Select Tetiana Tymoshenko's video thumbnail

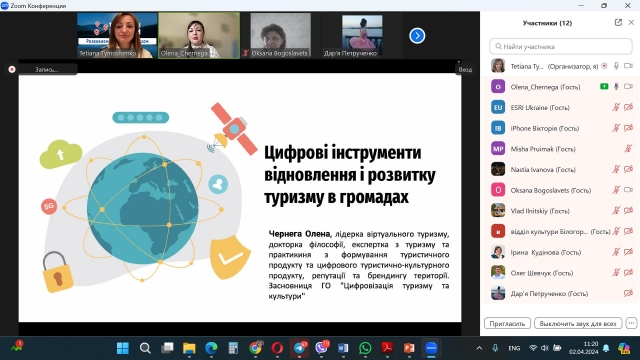[117, 36]
